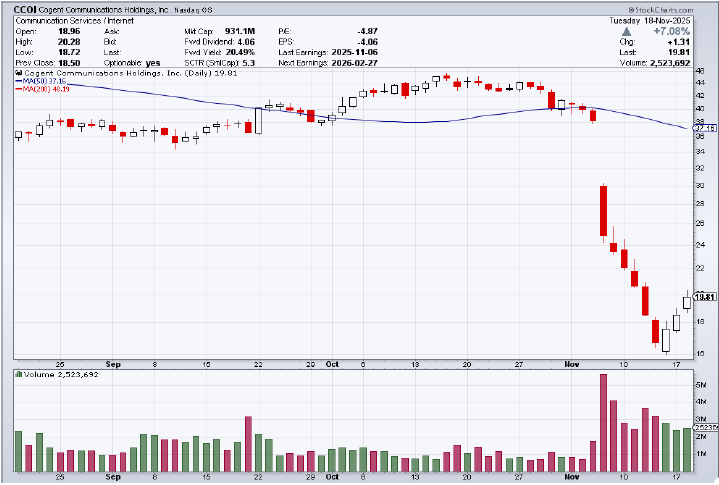Image resolution: width=719 pixels, height=485 pixels.
Task: Click the tall red gap-down candle near price 30
Action: tap(603, 210)
